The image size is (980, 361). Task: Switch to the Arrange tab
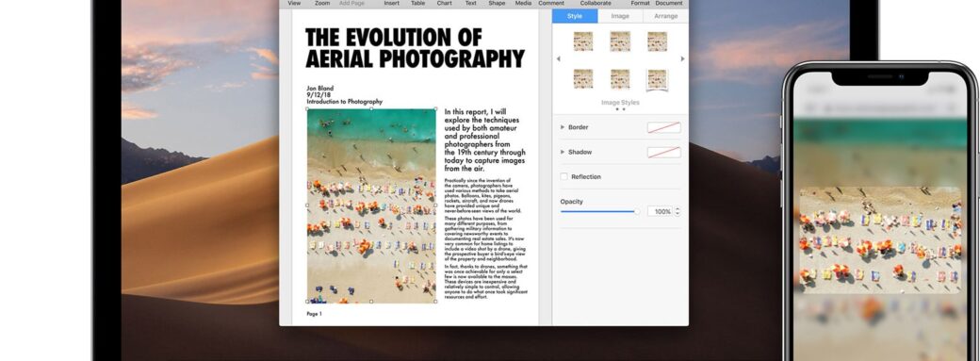click(665, 16)
